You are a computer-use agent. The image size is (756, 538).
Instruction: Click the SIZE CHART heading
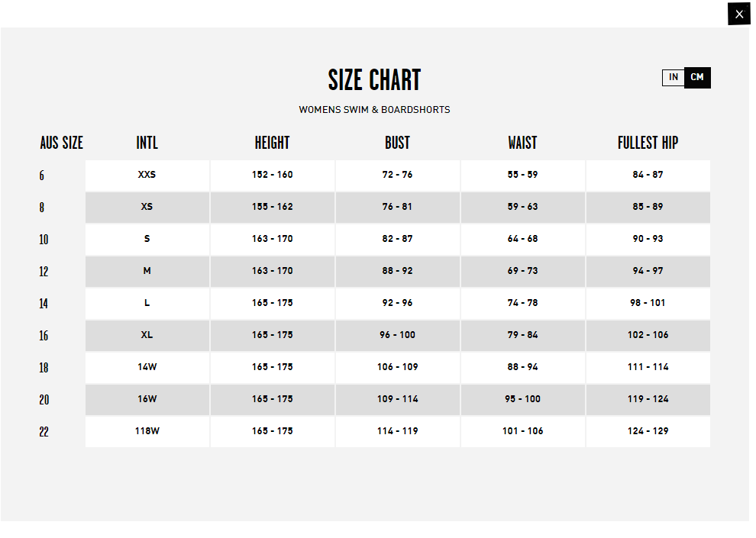coord(375,79)
